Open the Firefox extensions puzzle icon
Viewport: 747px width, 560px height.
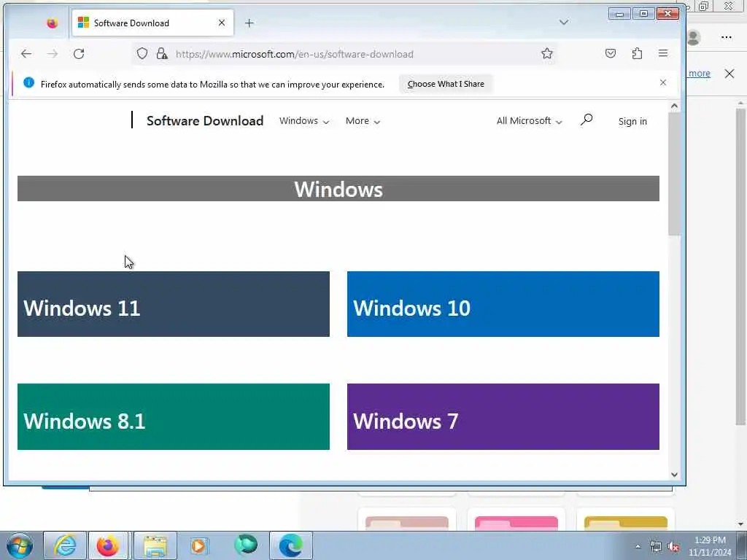[x=637, y=53]
